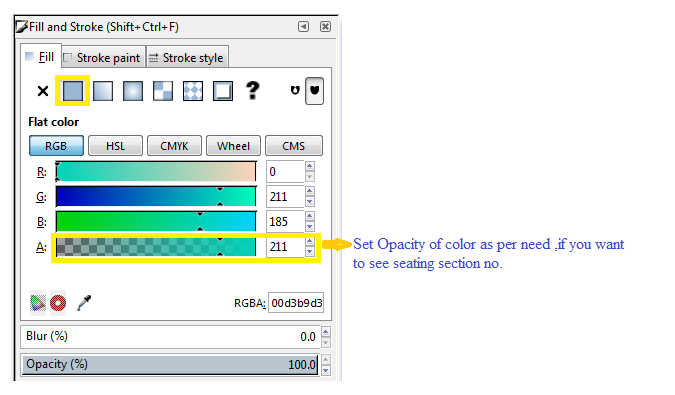This screenshot has height=395, width=675.
Task: Click the Flat color heading text
Action: click(x=54, y=122)
